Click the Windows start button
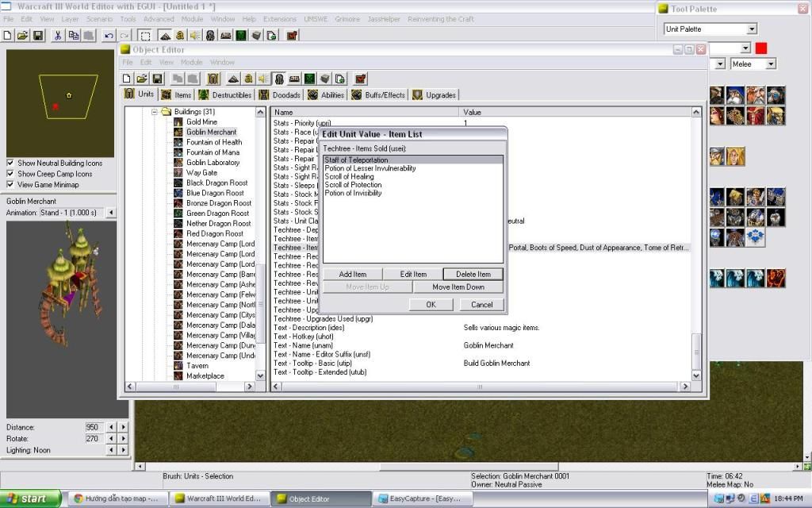Viewport: 812px width, 508px height. coord(31,498)
